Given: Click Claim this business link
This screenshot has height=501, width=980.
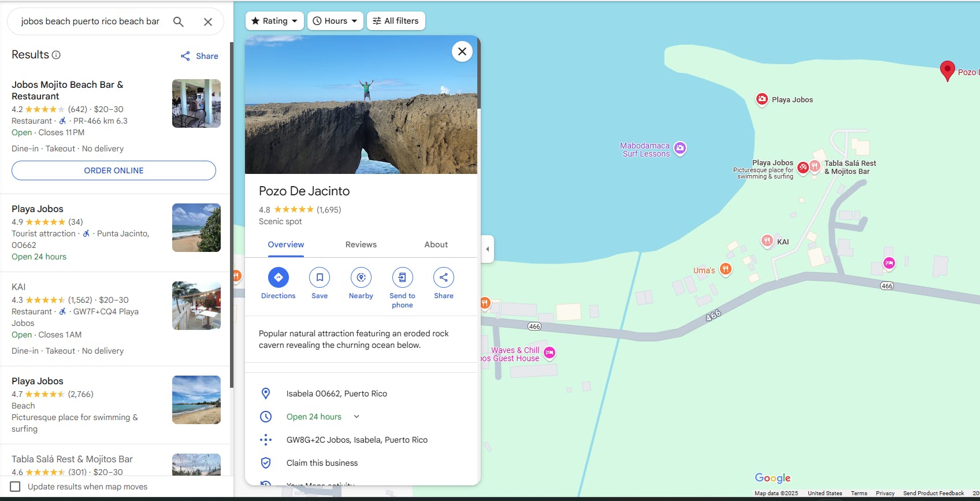Looking at the screenshot, I should click(x=322, y=463).
